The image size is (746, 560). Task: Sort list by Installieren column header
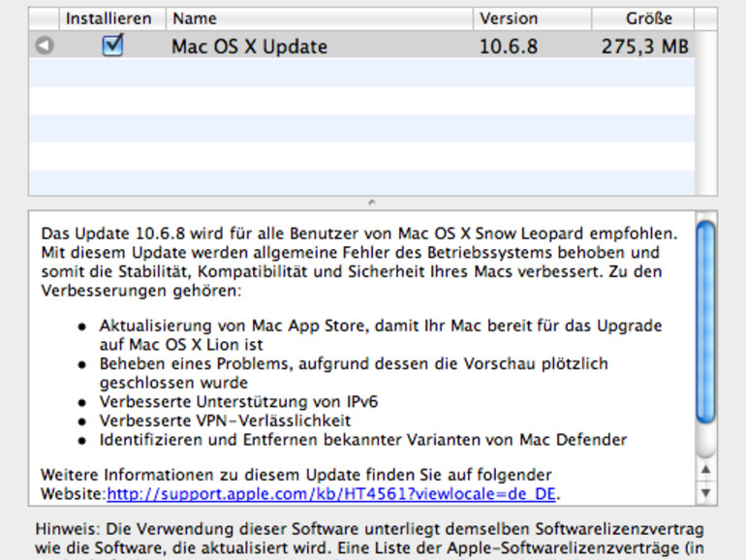tap(112, 18)
